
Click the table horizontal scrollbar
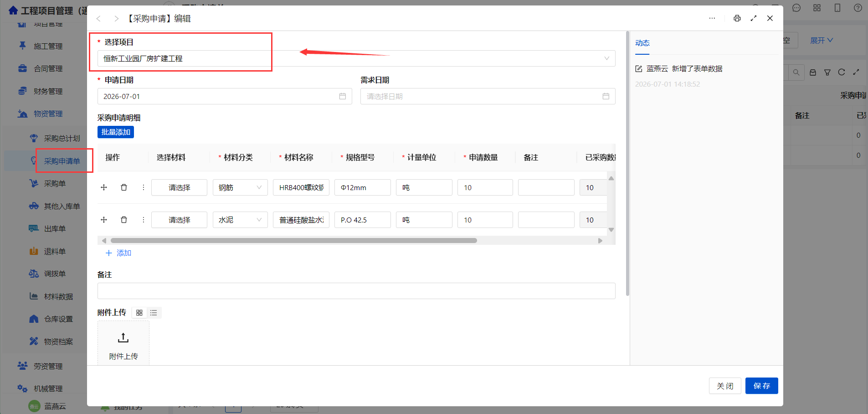tap(294, 240)
